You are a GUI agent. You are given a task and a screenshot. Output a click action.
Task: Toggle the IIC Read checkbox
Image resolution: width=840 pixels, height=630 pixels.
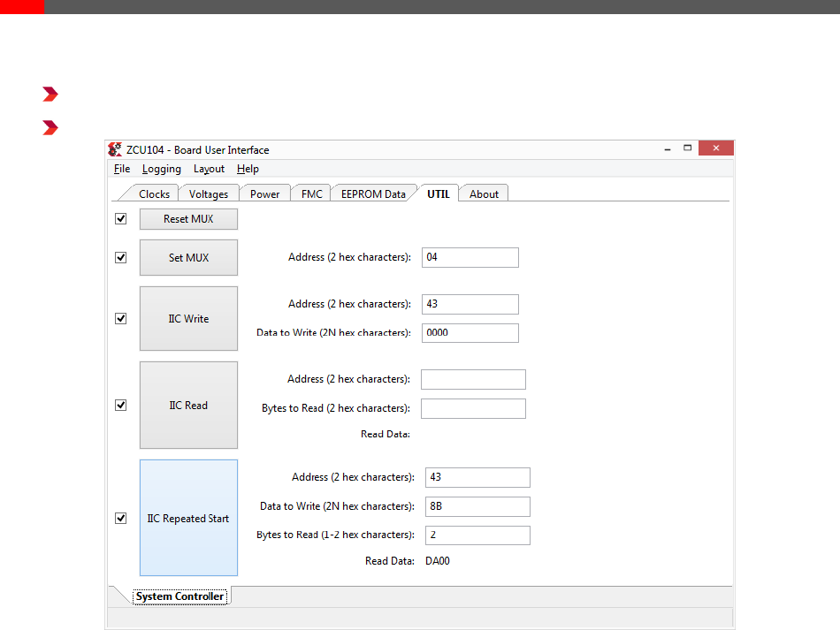click(x=121, y=406)
